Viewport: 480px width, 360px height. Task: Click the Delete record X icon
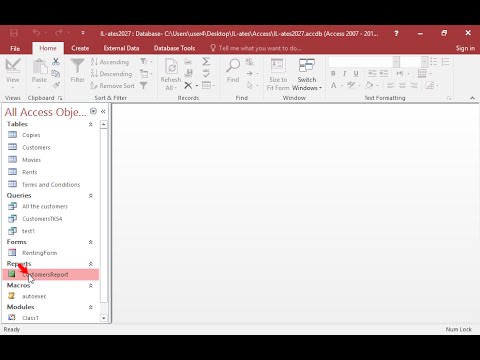tap(188, 86)
